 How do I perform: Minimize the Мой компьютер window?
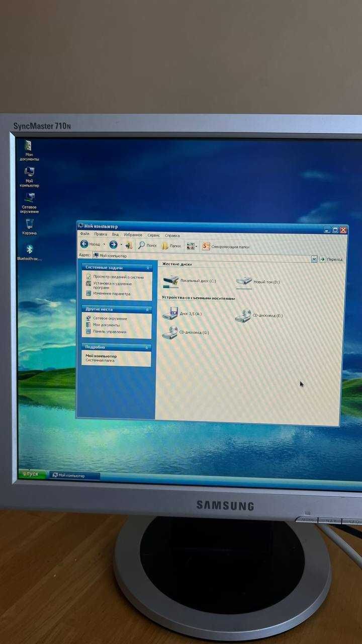click(327, 229)
